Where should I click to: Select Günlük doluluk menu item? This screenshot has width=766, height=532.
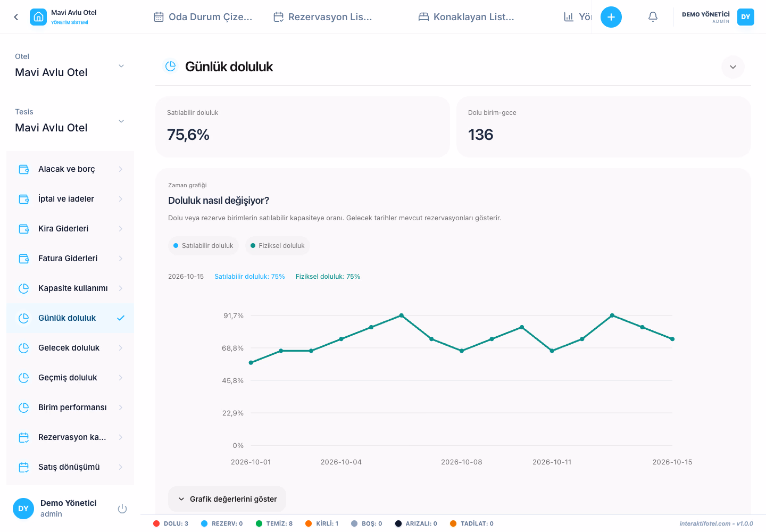click(x=70, y=318)
